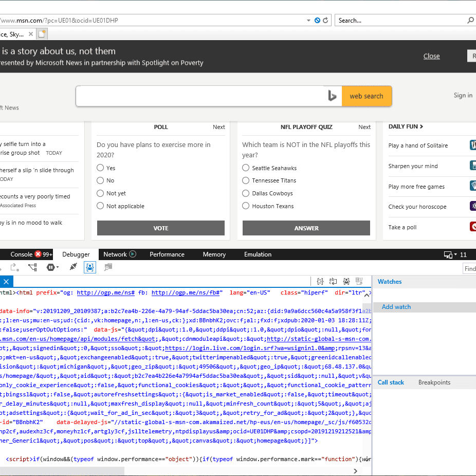
Task: Click the scroll-up arrow in the code editor
Action: coord(367,295)
